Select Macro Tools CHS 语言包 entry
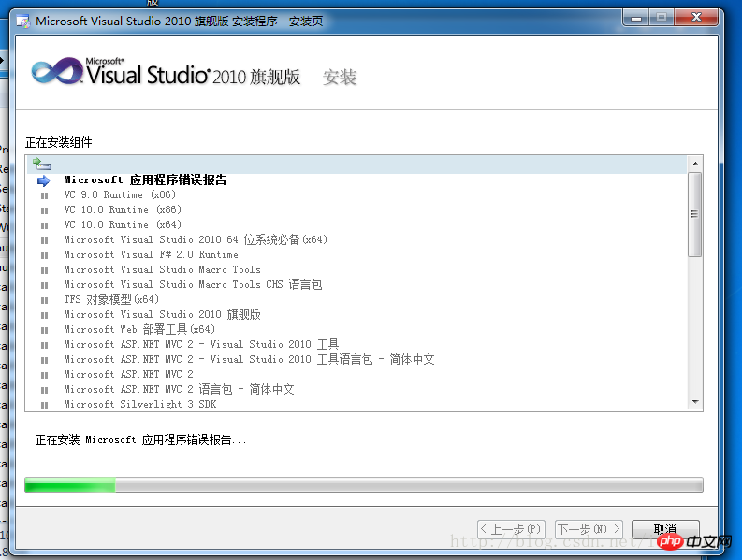Screen dimensions: 742x560 [193, 285]
